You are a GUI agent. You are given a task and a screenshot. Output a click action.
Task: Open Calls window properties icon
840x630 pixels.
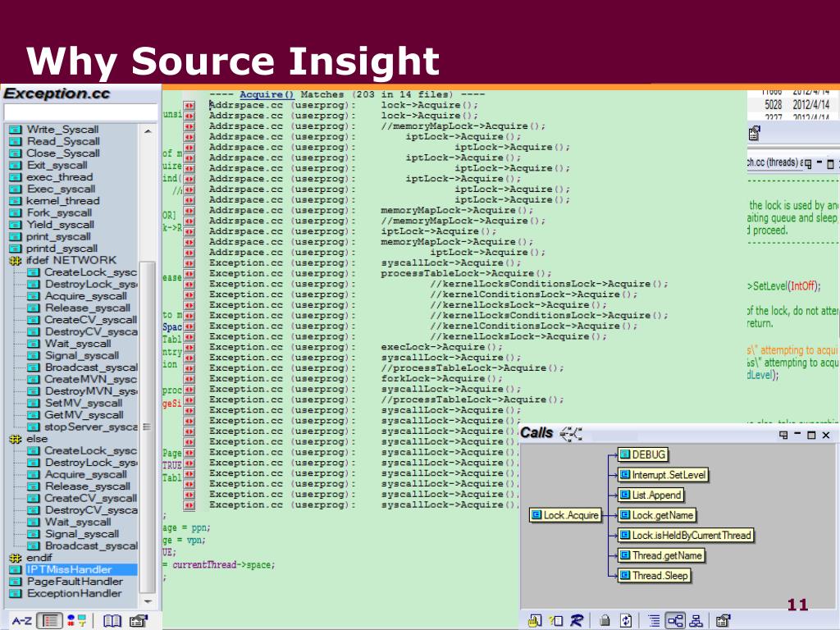point(724,621)
